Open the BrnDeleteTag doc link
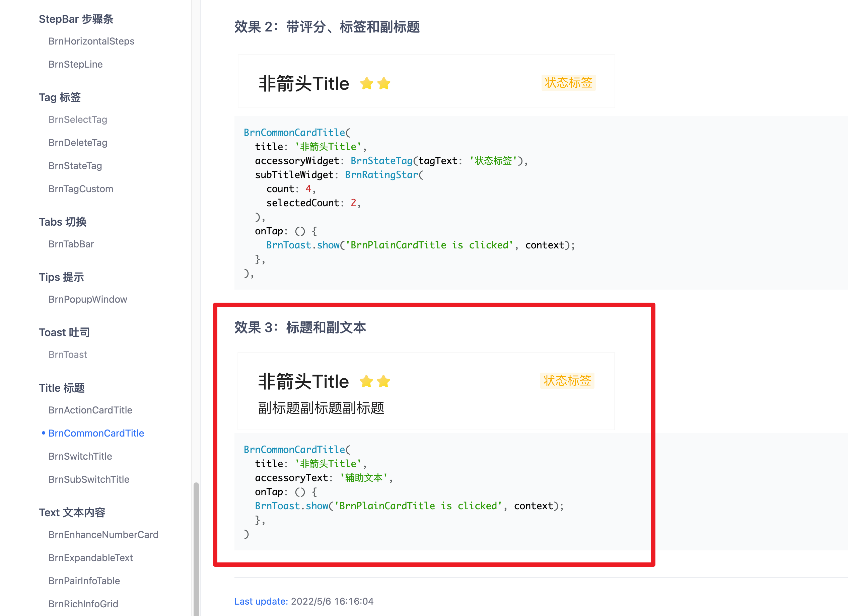This screenshot has height=616, width=848. click(x=78, y=143)
